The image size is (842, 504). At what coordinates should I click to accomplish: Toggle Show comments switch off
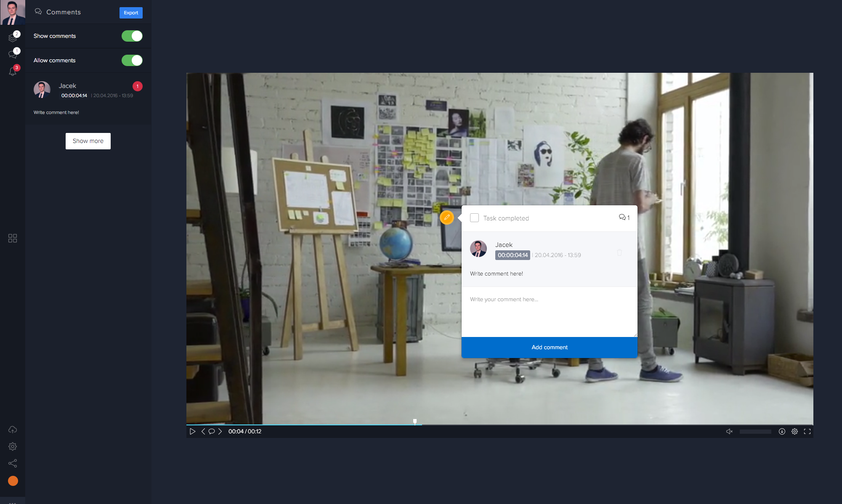tap(132, 36)
